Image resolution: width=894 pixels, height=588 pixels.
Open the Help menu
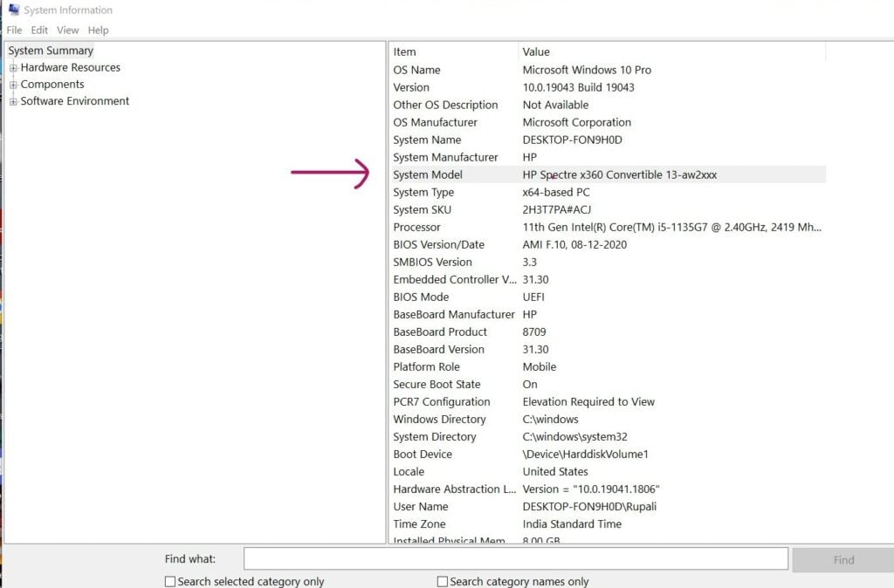98,30
